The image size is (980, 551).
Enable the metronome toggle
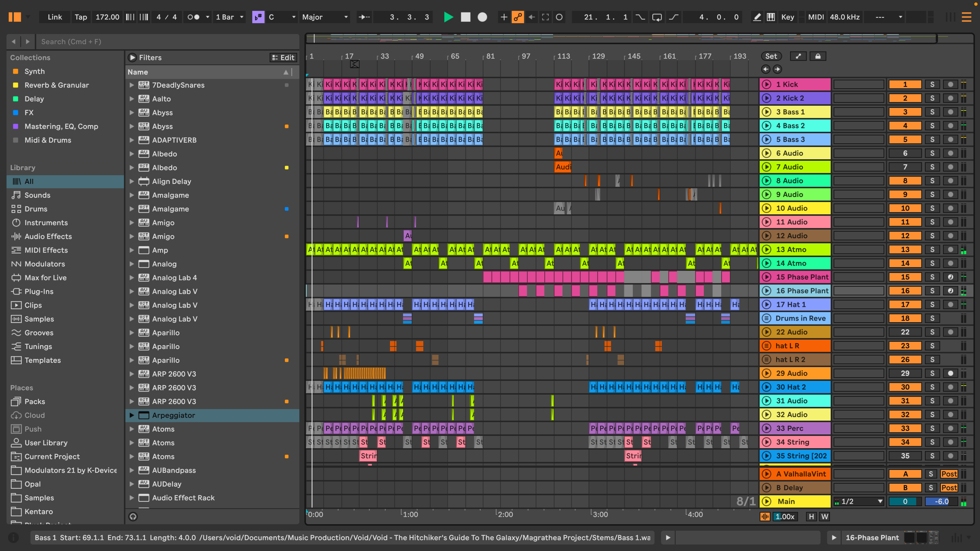[193, 17]
